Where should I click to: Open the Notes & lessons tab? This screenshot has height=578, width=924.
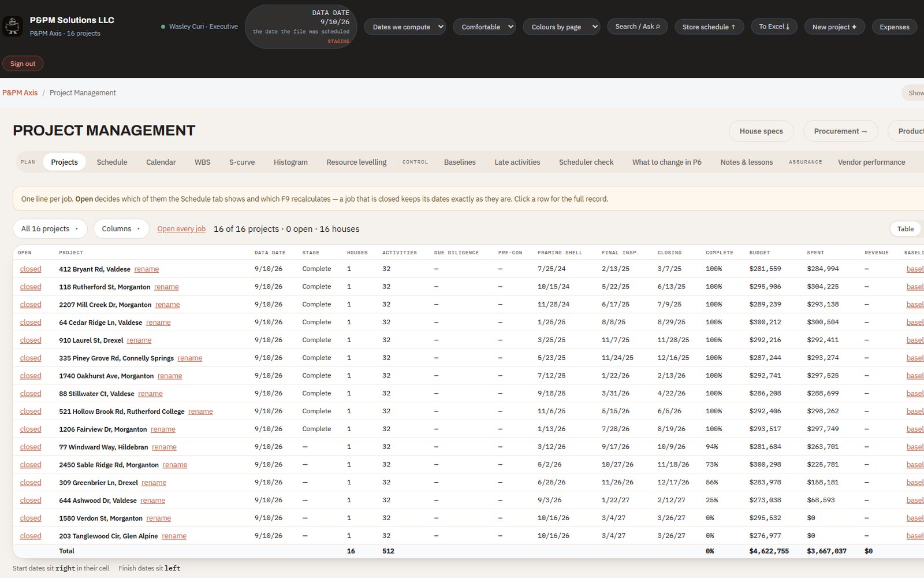pyautogui.click(x=746, y=162)
